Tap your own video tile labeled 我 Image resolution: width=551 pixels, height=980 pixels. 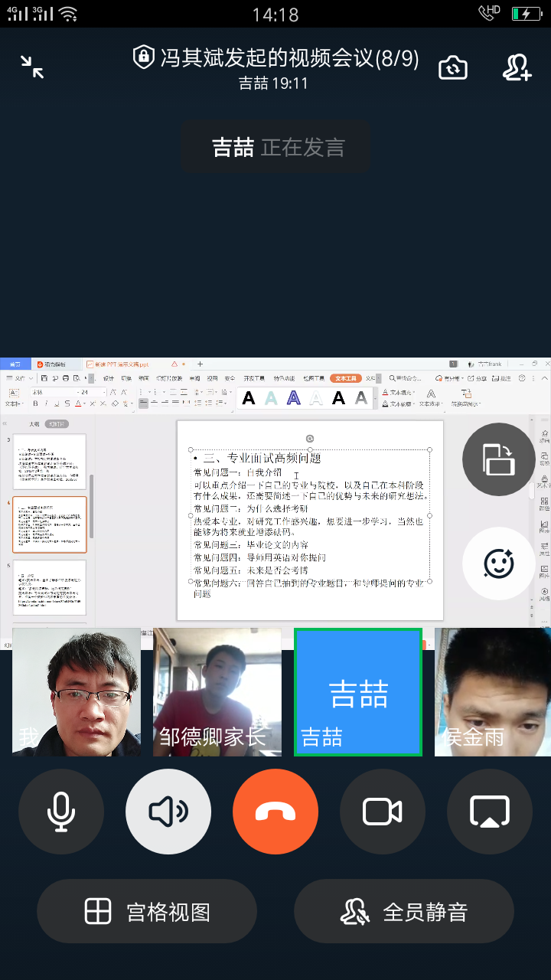pos(77,692)
